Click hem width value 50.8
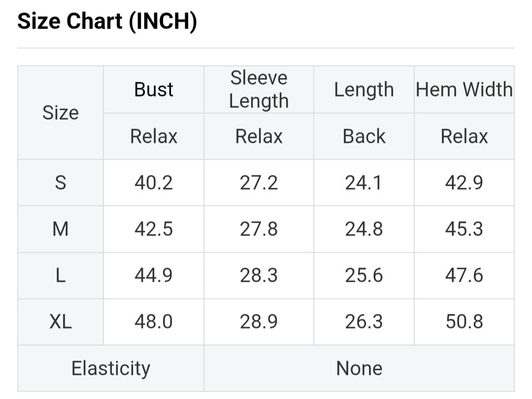Screen dimensions: 532x399 464,322
